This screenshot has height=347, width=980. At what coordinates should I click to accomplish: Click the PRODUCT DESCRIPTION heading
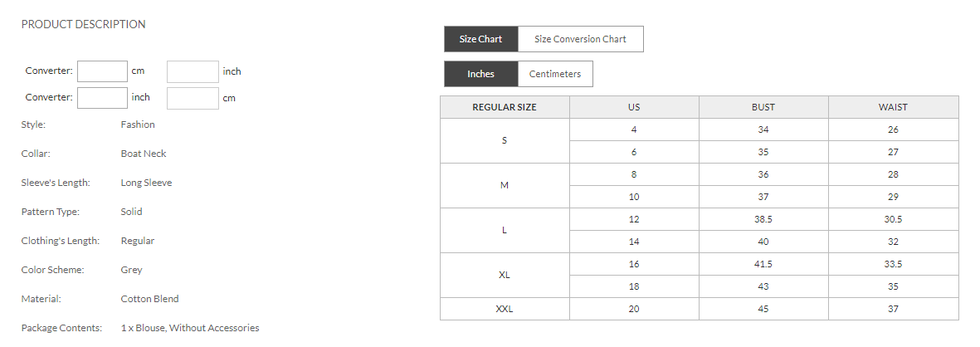(x=83, y=24)
